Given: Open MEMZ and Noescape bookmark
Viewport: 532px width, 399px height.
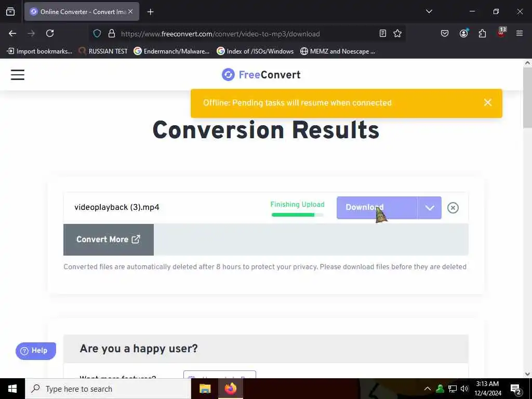Looking at the screenshot, I should point(338,51).
